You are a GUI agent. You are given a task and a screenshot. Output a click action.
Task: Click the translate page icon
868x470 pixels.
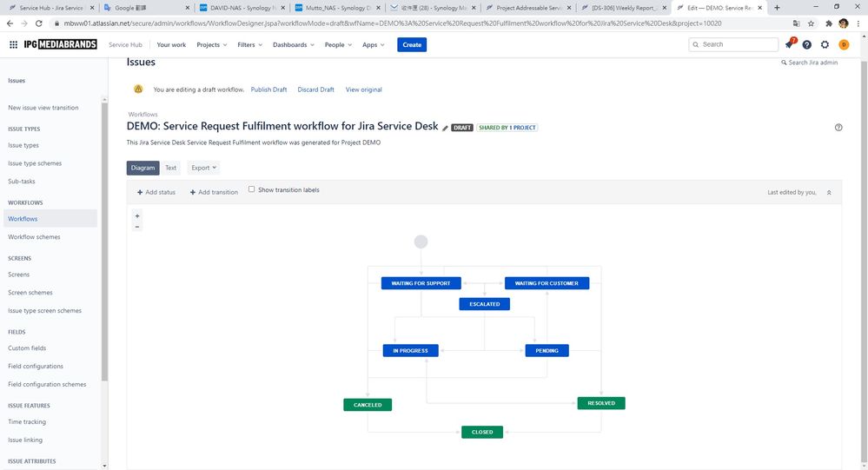796,23
